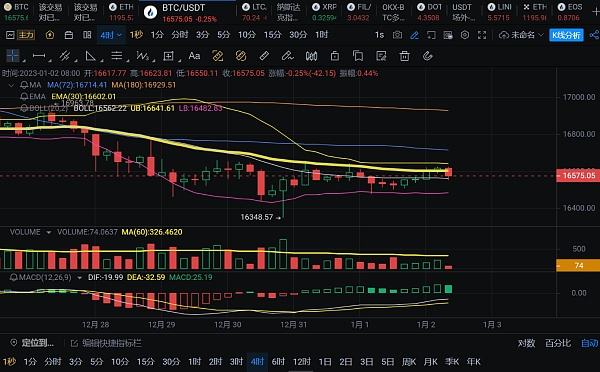The image size is (600, 372).
Task: Select the freehand brush tool
Action: 287,56
